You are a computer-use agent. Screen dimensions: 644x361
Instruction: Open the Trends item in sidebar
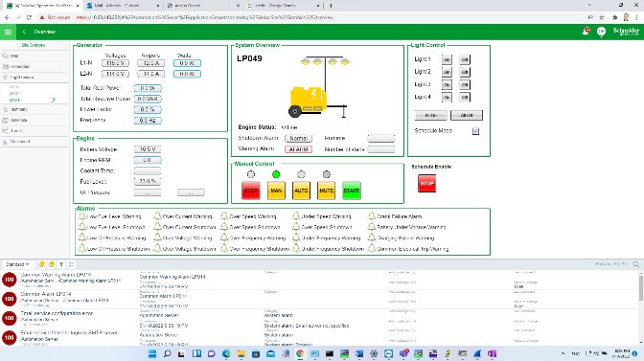click(34, 130)
